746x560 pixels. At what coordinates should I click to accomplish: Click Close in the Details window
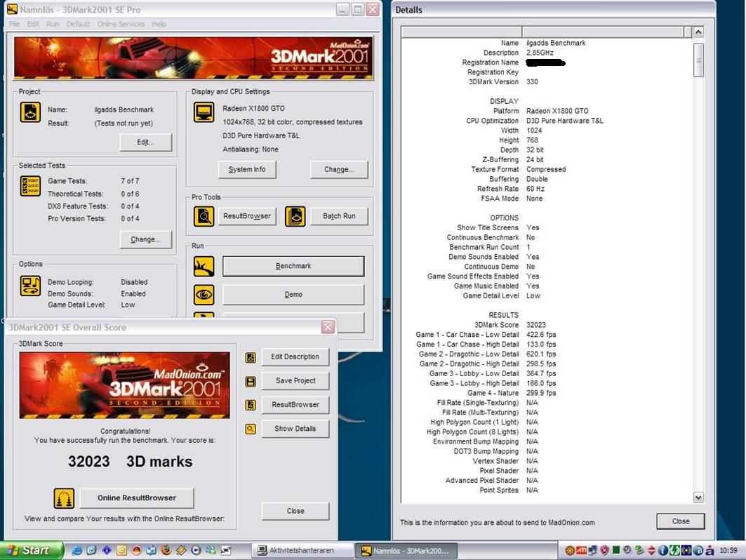pyautogui.click(x=681, y=521)
